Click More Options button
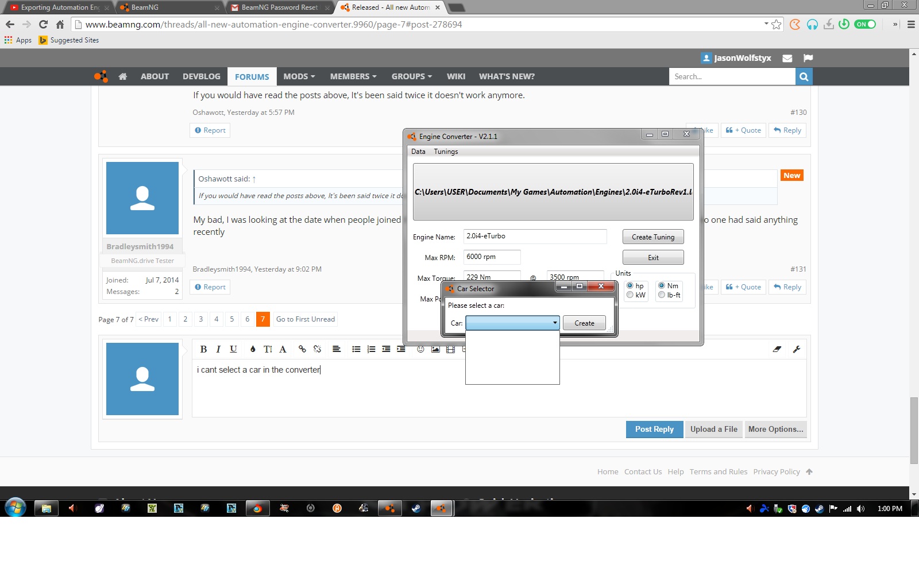 coord(775,429)
